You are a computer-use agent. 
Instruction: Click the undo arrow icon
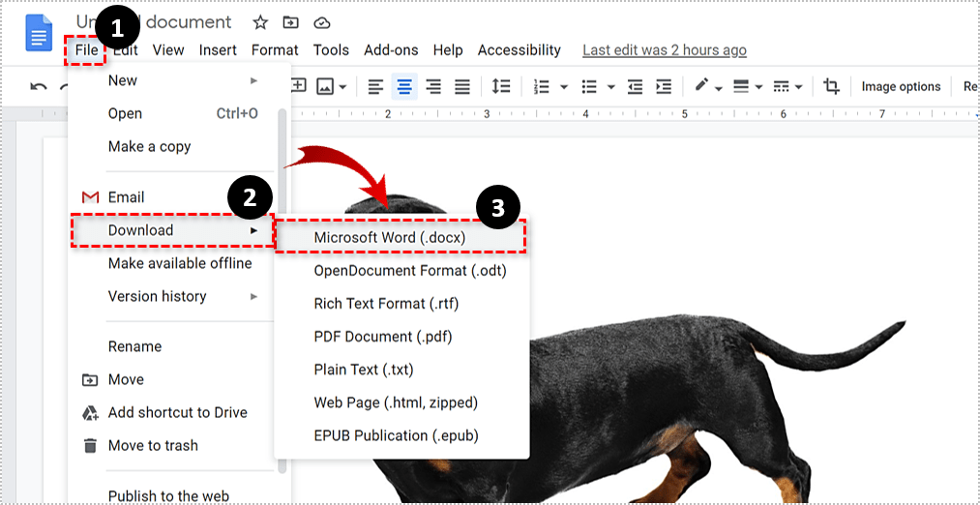39,87
